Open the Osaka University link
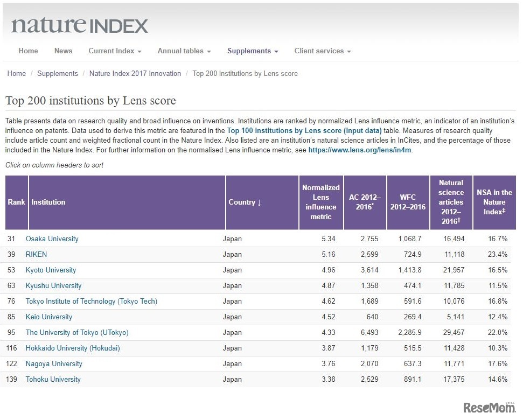 pyautogui.click(x=52, y=239)
